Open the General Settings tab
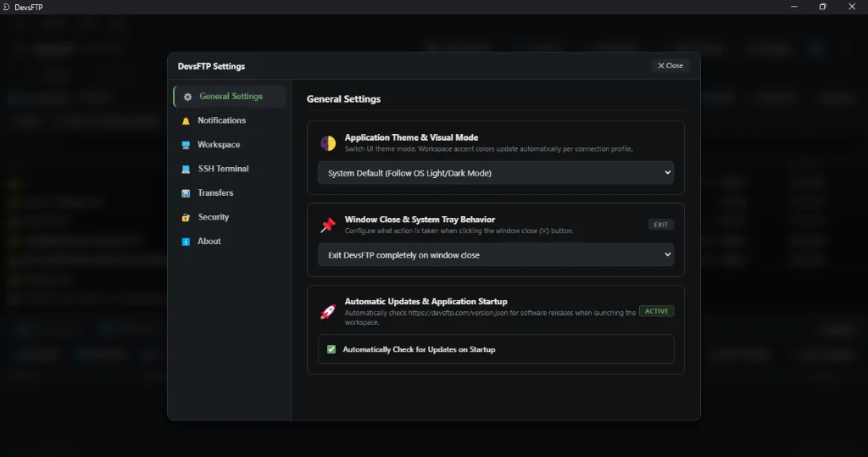Screen dimensions: 868x457 point(230,97)
